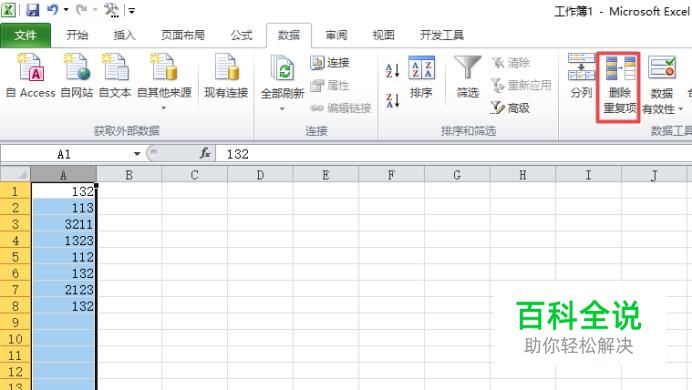Click the Undo arrow icon
692x390 pixels.
[x=53, y=9]
